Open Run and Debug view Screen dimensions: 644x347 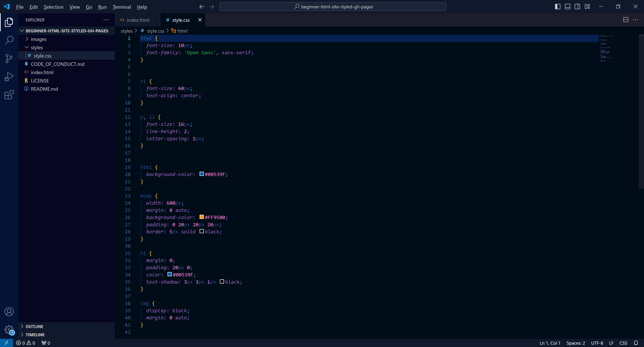(9, 77)
